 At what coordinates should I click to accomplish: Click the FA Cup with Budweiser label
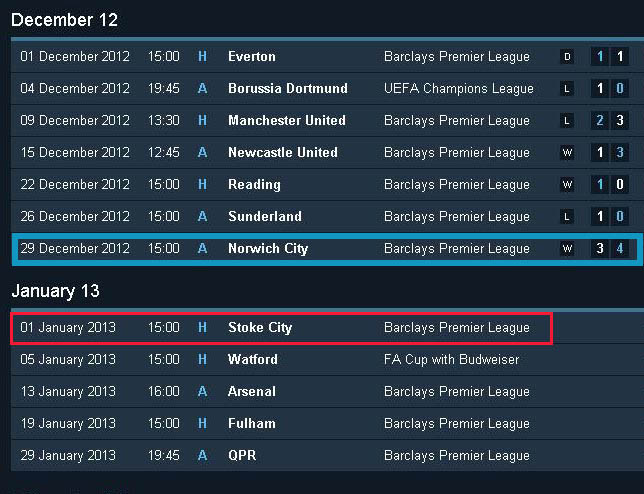tap(451, 360)
